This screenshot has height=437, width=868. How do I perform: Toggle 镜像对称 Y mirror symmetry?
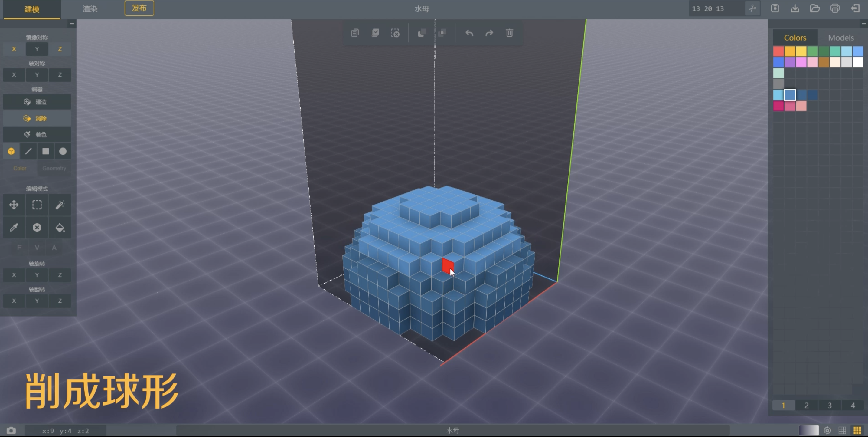tap(37, 49)
